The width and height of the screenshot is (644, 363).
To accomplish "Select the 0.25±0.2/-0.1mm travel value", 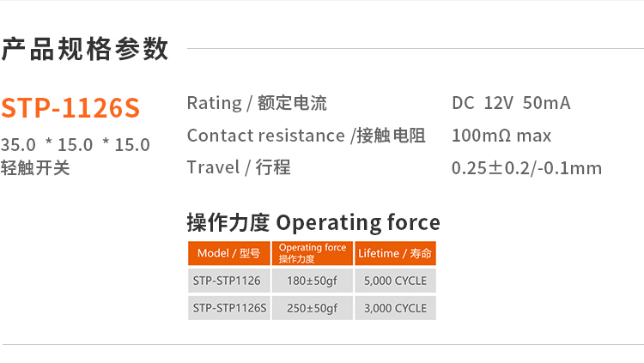I will coord(526,168).
